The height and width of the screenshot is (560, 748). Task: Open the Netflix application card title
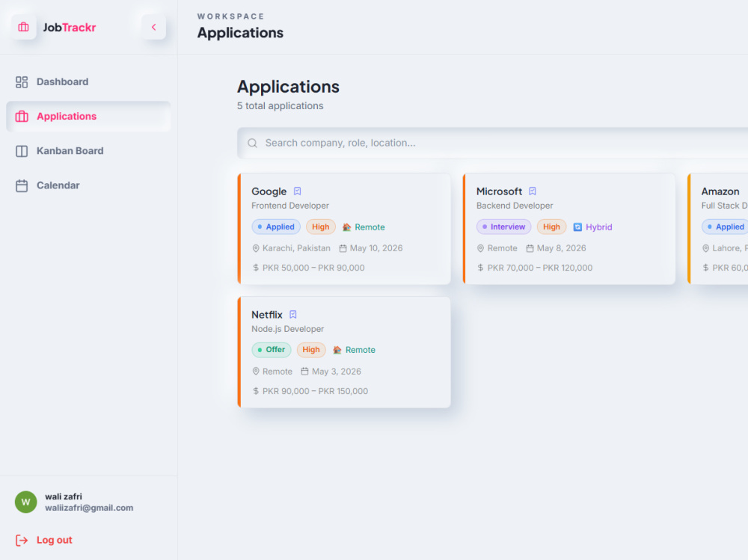point(267,315)
